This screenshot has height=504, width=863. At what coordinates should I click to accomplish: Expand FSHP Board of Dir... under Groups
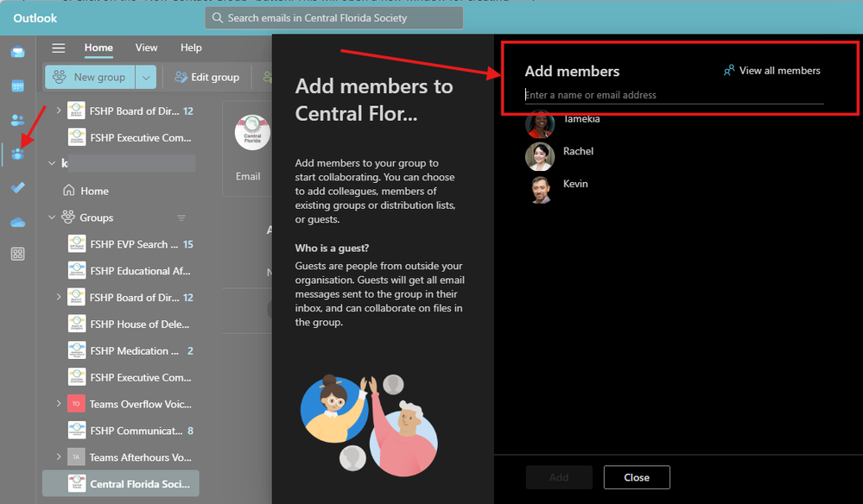click(x=59, y=297)
